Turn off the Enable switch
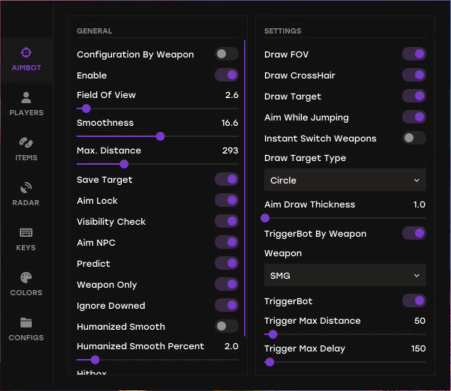Image resolution: width=451 pixels, height=391 pixels. (x=227, y=75)
